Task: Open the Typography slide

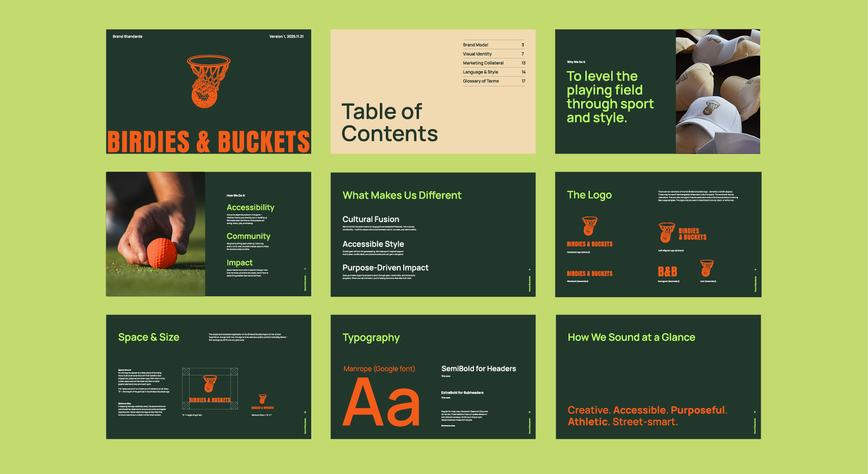Action: 433,377
